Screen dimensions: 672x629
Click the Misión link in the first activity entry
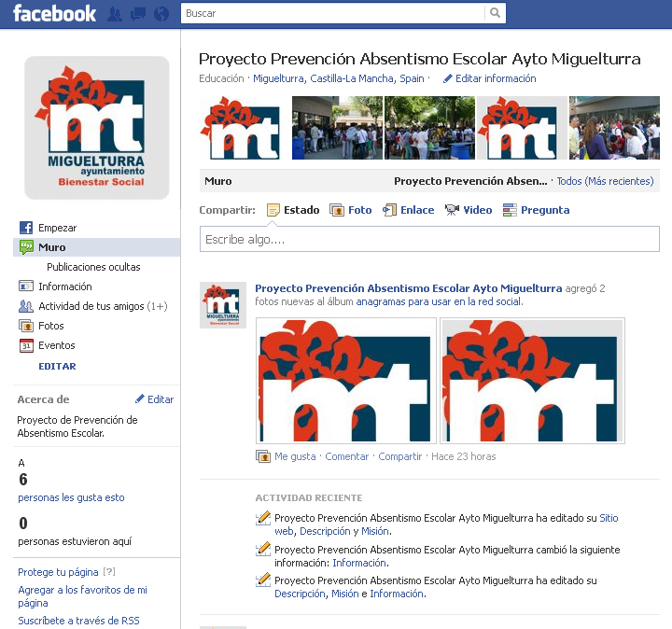[375, 531]
